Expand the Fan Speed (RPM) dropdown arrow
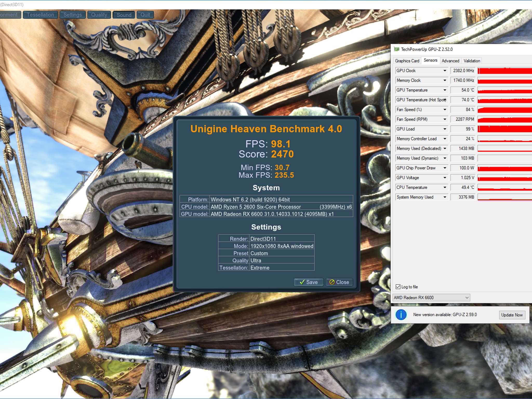This screenshot has height=399, width=532. pos(445,119)
